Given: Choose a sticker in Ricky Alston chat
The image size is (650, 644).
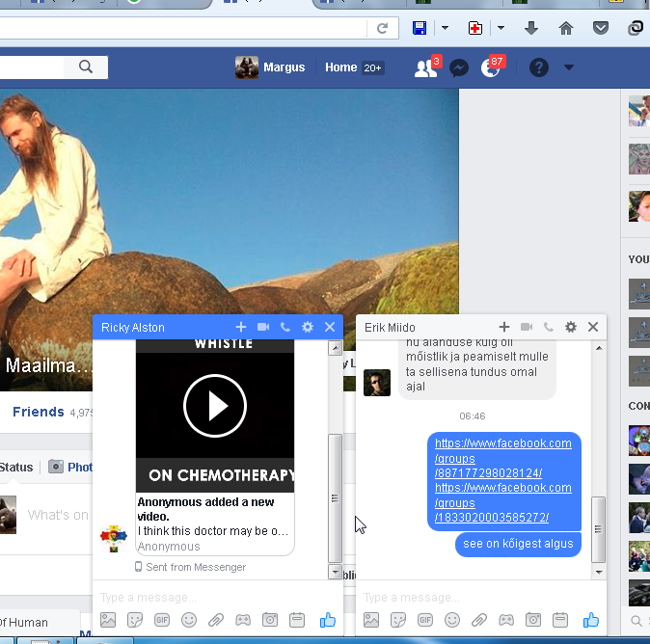Looking at the screenshot, I should pyautogui.click(x=135, y=620).
